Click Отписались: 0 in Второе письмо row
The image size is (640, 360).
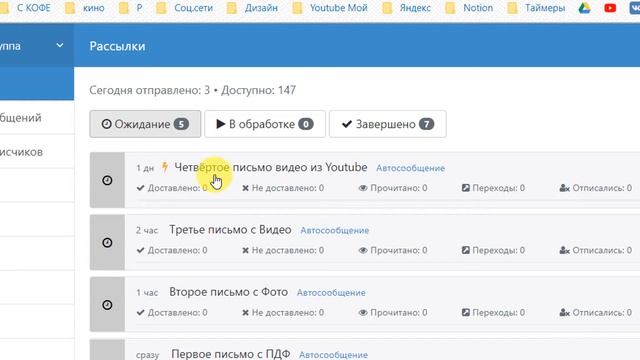click(x=596, y=313)
